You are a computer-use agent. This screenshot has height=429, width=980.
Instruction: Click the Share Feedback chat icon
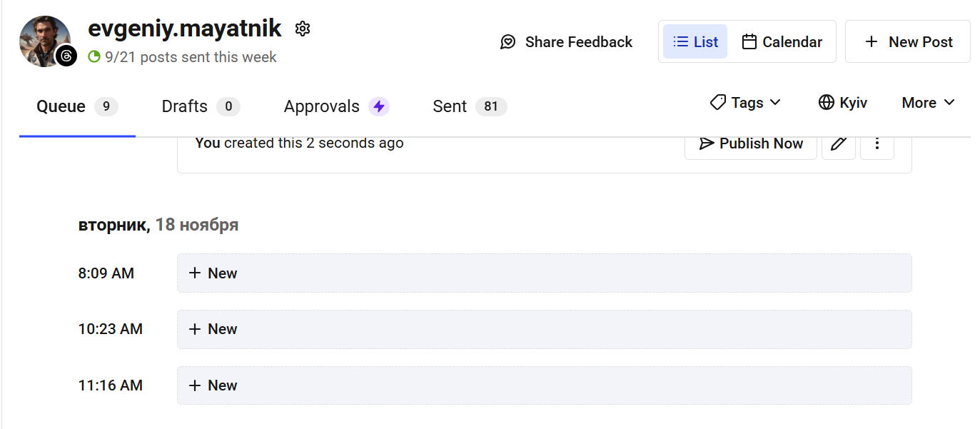pyautogui.click(x=508, y=42)
